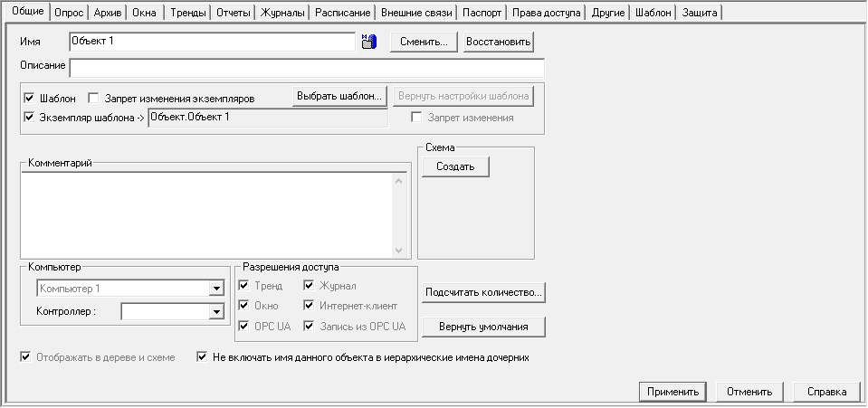Click the comment scrollbar down arrow
This screenshot has width=868, height=408.
[x=399, y=251]
